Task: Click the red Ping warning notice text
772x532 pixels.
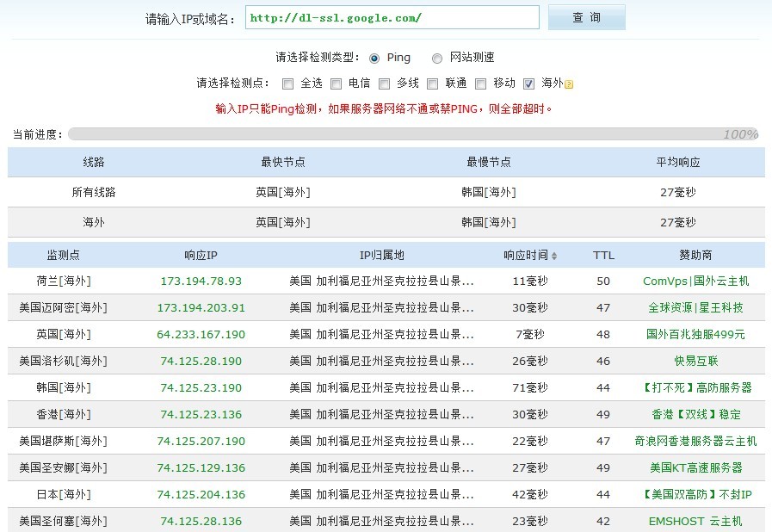Action: click(384, 108)
